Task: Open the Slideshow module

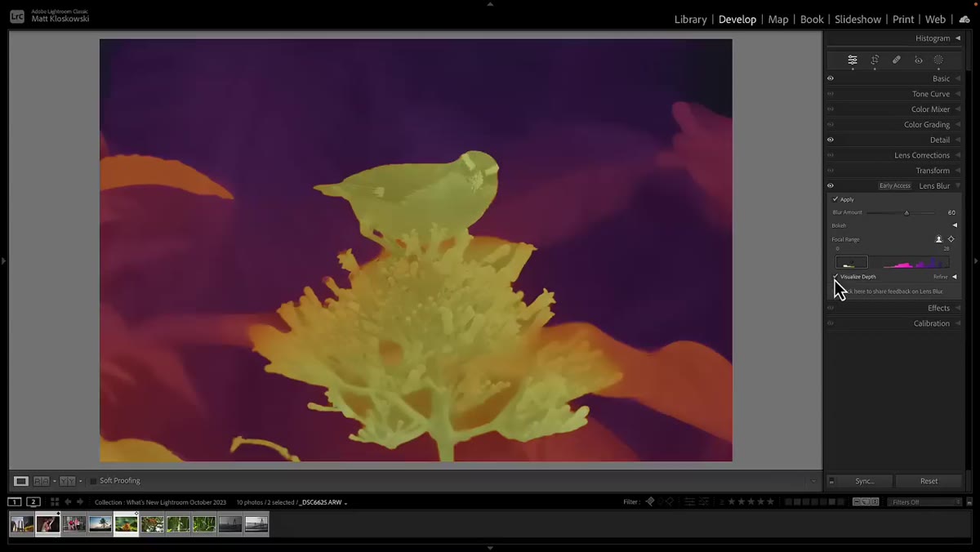Action: [x=857, y=19]
